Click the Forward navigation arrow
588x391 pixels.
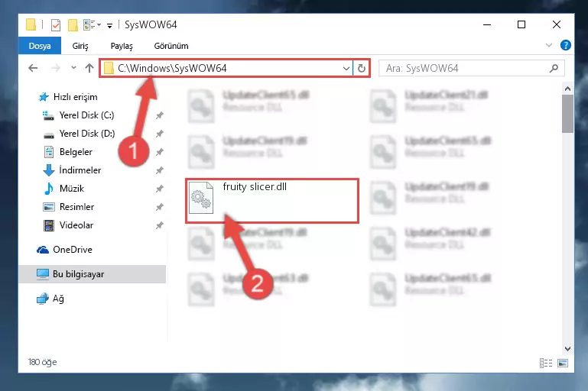pyautogui.click(x=56, y=68)
